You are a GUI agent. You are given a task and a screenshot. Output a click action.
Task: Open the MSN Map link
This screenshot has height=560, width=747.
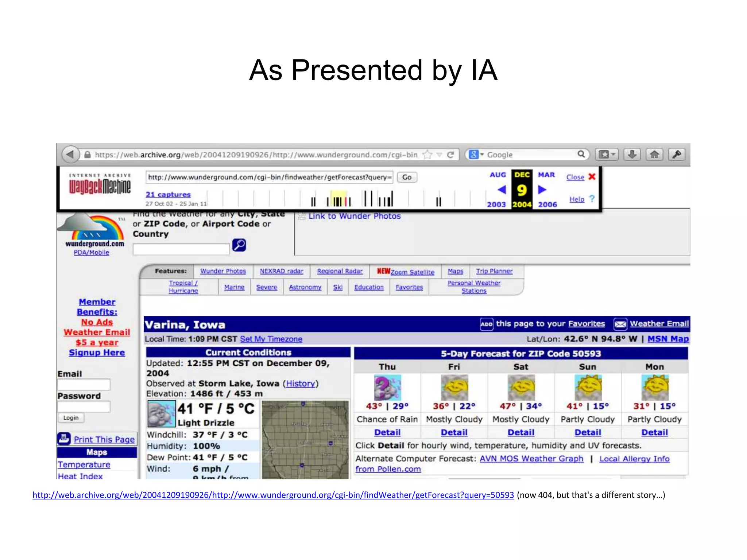(668, 339)
